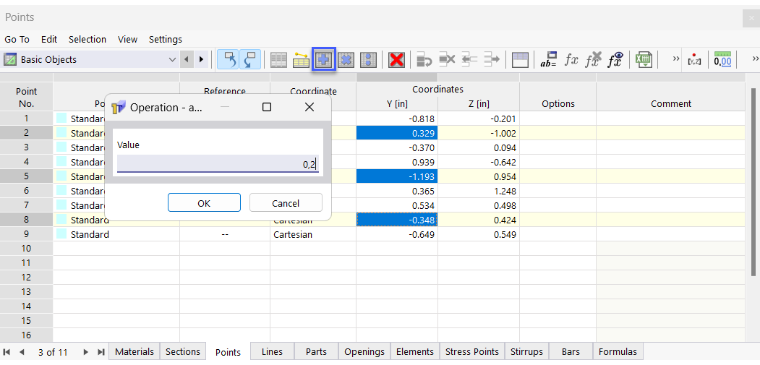Open the Basic Objects dropdown

(91, 60)
